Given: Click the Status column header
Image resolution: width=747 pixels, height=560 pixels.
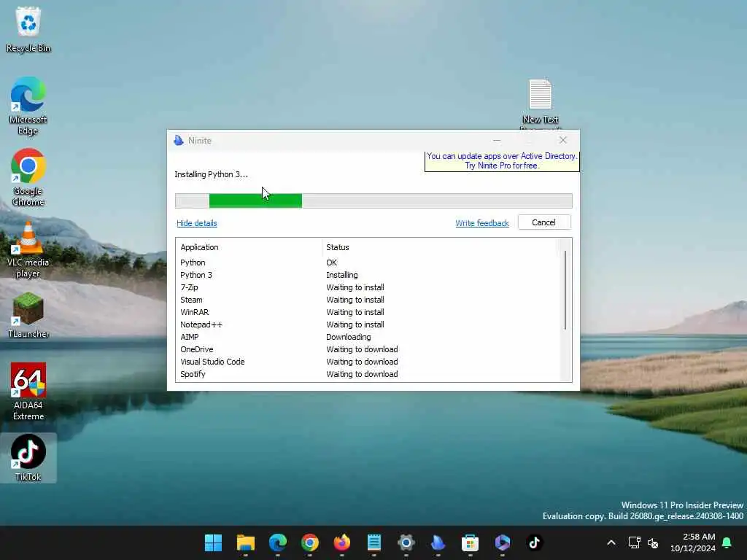Looking at the screenshot, I should (439, 247).
